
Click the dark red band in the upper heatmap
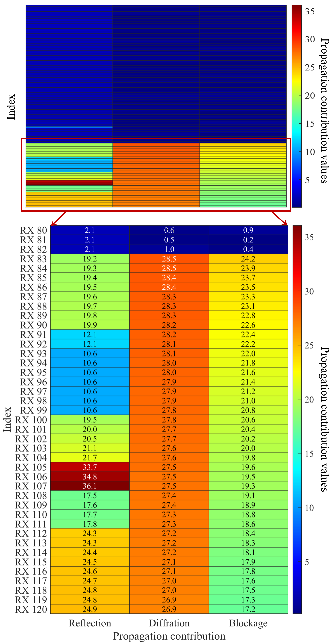(x=69, y=183)
